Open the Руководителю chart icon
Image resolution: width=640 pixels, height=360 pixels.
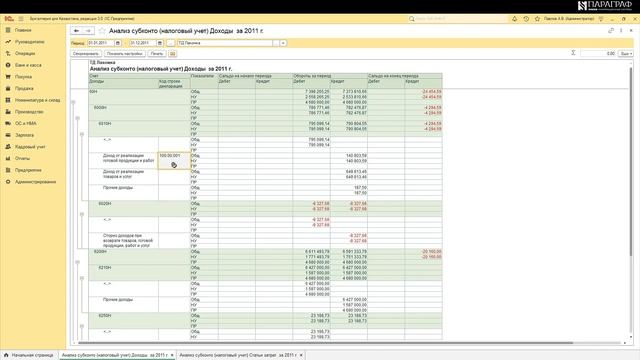click(x=8, y=42)
